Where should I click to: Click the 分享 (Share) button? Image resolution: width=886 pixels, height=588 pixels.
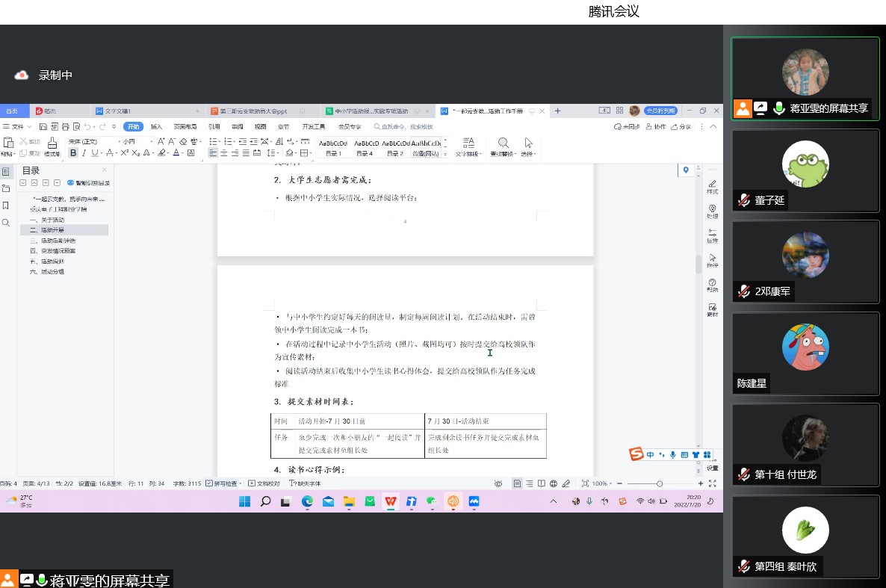[681, 127]
